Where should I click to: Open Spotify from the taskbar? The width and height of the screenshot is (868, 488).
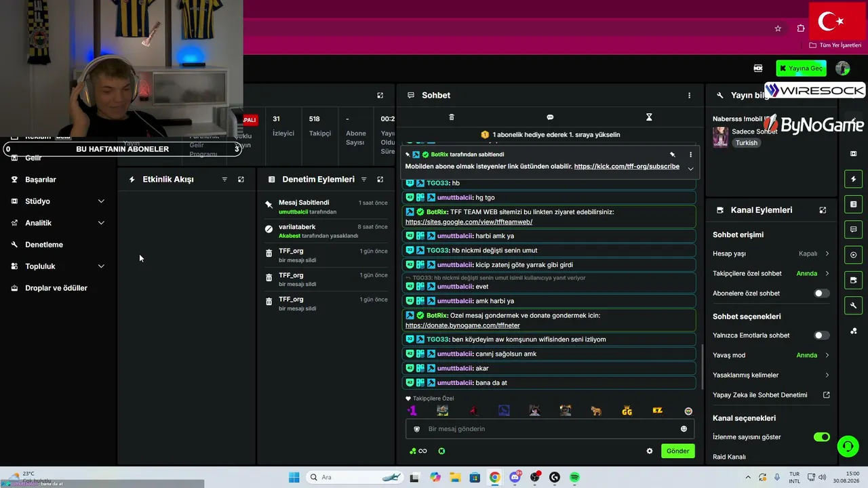coord(574,477)
